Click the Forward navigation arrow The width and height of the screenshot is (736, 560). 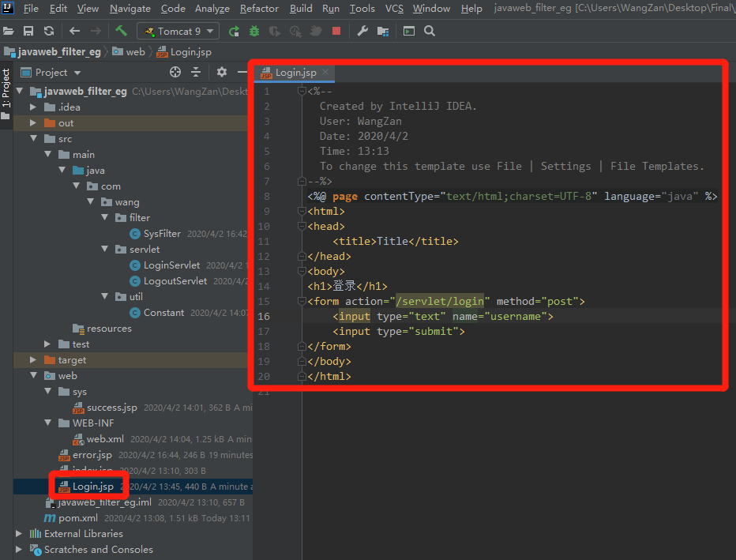tap(96, 32)
